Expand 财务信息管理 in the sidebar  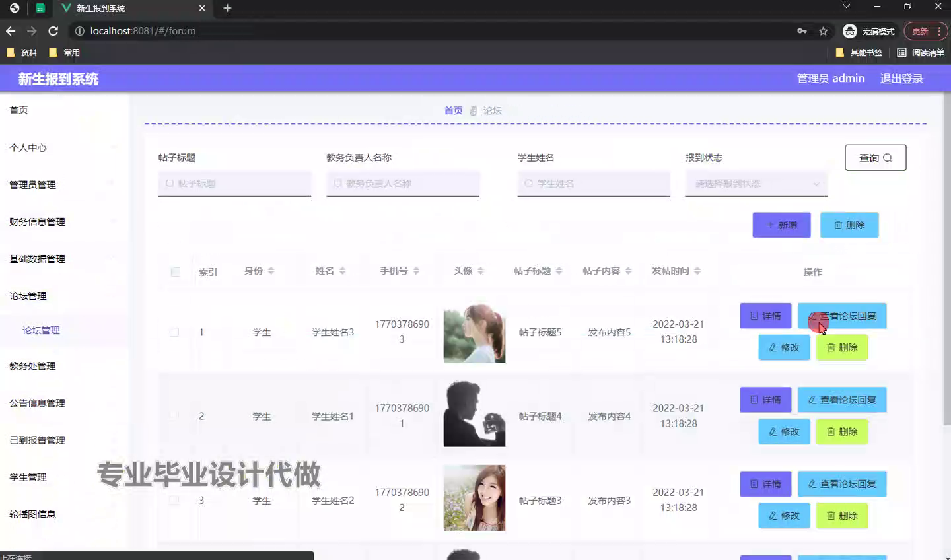pyautogui.click(x=64, y=221)
